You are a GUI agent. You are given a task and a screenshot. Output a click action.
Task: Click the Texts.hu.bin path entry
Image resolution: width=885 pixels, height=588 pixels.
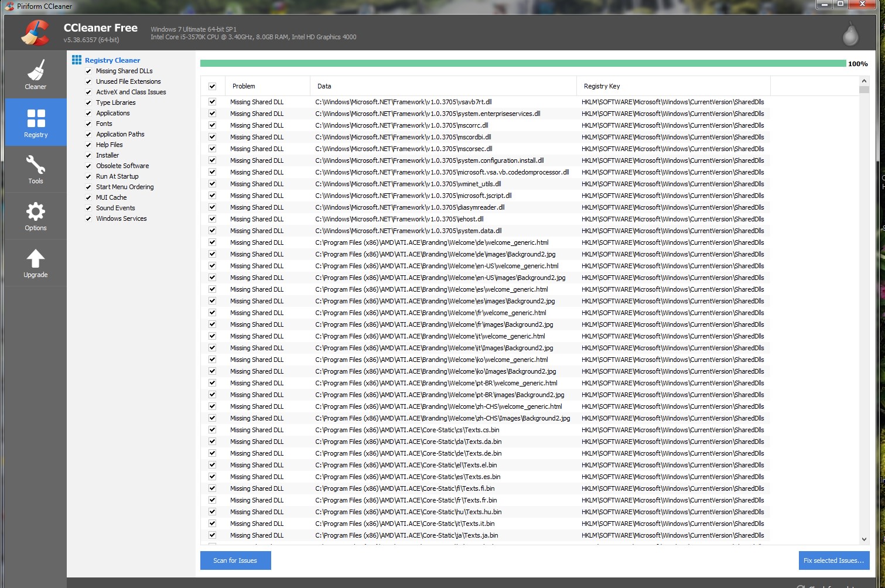tap(408, 512)
